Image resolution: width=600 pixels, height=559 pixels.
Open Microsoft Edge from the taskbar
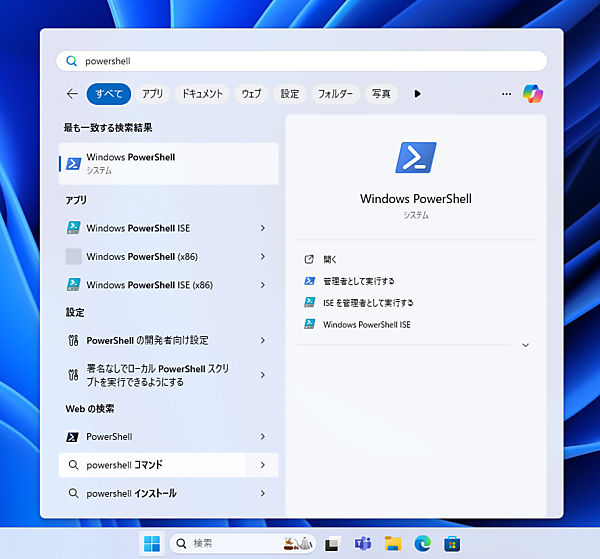pyautogui.click(x=423, y=543)
